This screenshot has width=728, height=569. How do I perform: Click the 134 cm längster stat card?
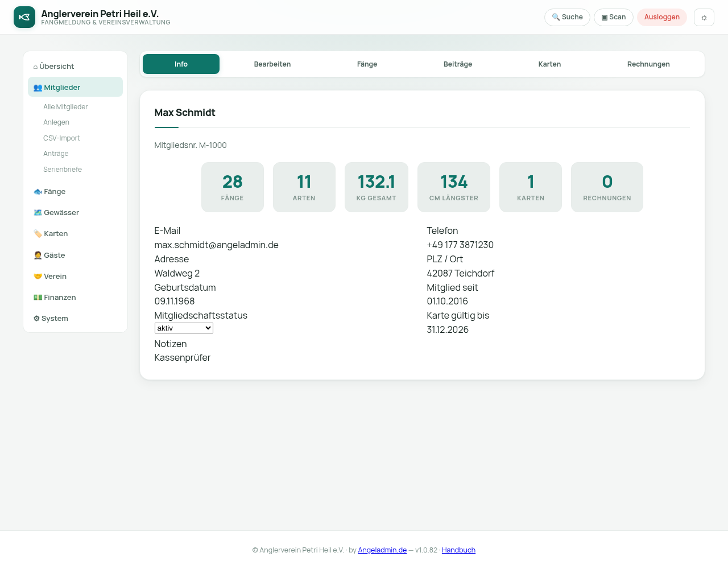coord(454,187)
